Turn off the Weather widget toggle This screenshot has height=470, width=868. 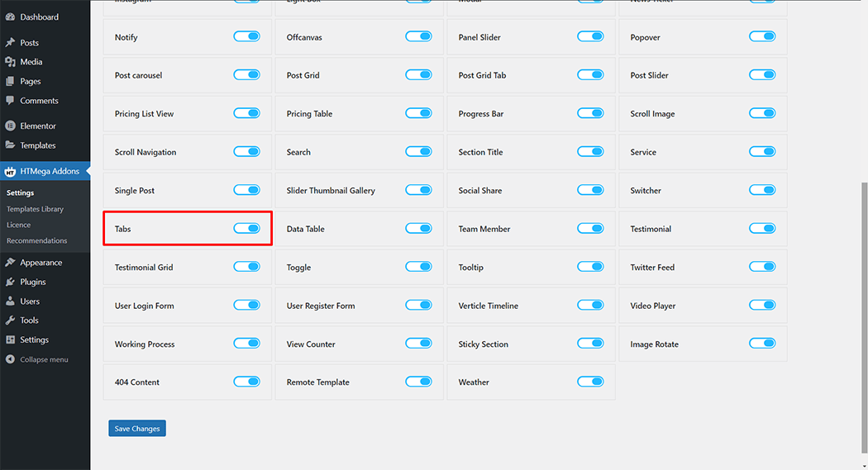click(x=590, y=382)
